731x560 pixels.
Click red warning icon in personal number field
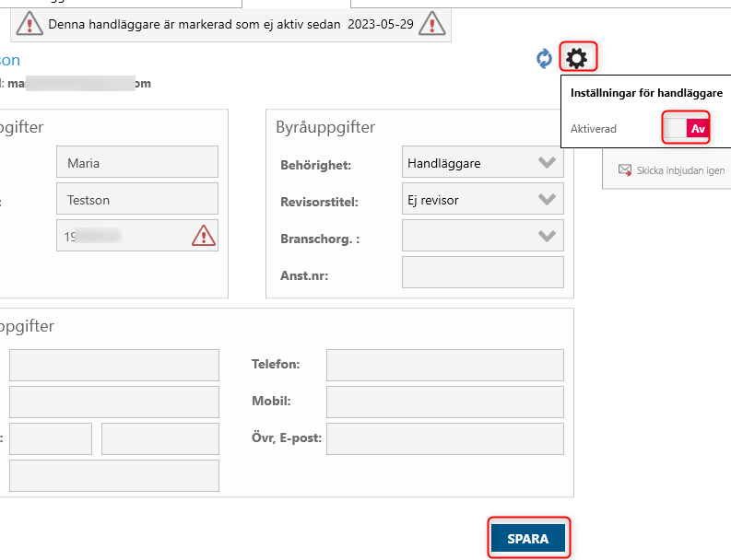pyautogui.click(x=204, y=236)
